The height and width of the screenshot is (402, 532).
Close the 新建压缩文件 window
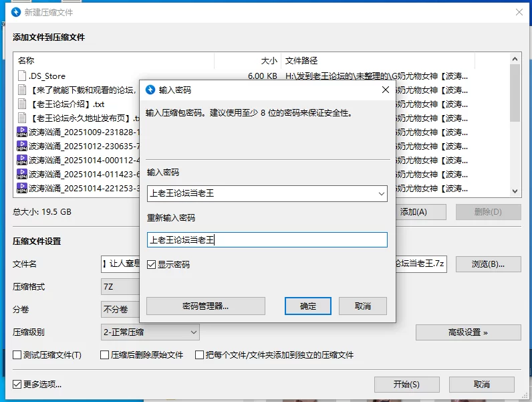pyautogui.click(x=519, y=12)
